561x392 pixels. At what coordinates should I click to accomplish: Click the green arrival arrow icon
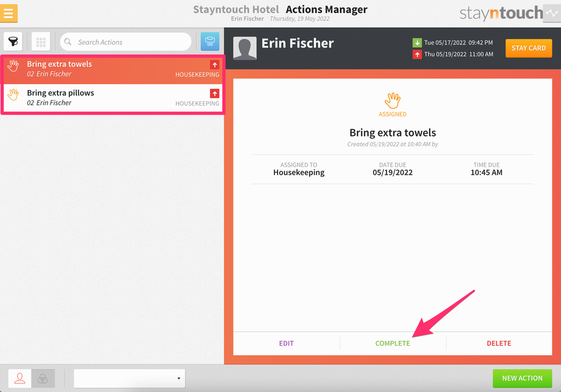tap(417, 43)
